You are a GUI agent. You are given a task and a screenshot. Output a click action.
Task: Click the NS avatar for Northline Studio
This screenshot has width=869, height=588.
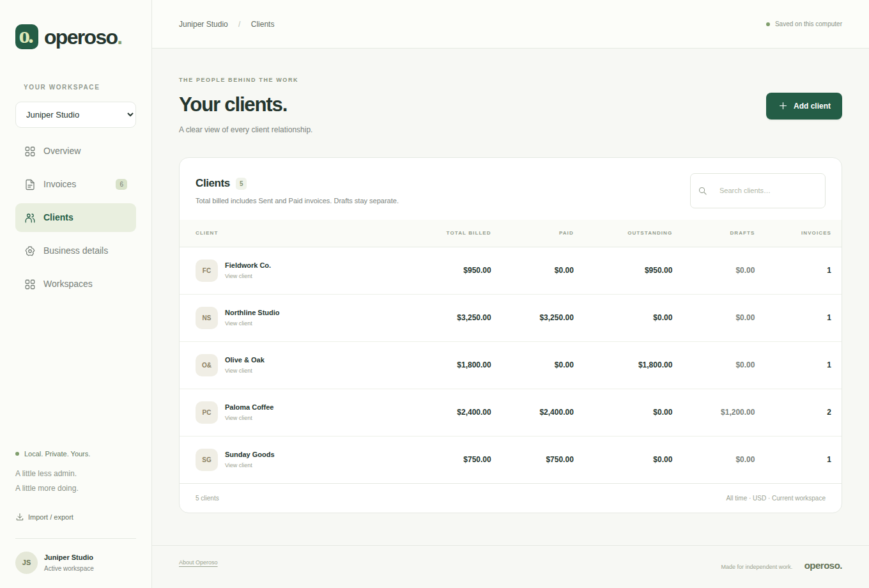tap(206, 318)
